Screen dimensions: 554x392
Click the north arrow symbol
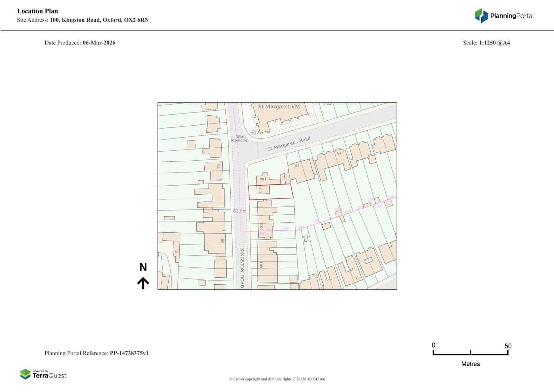(x=143, y=283)
